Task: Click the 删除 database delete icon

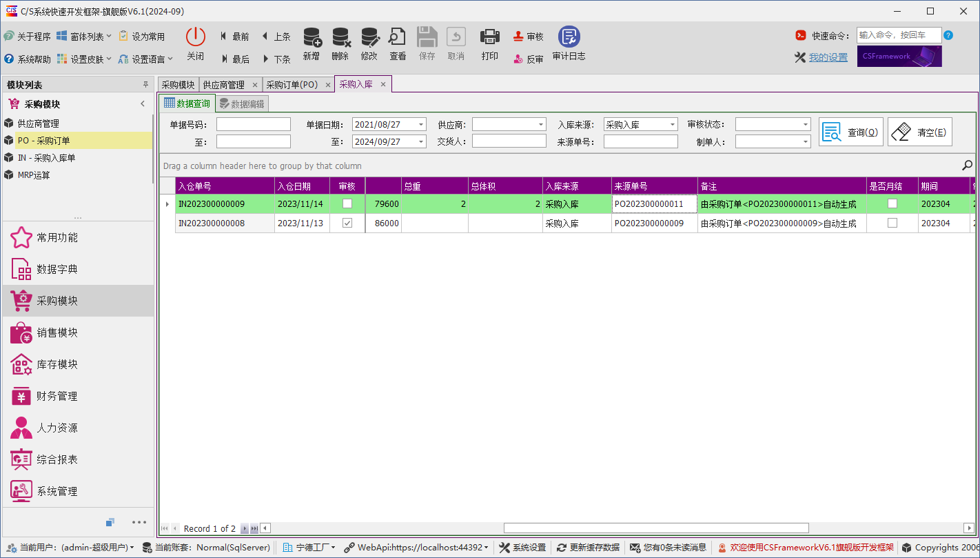Action: [x=340, y=37]
